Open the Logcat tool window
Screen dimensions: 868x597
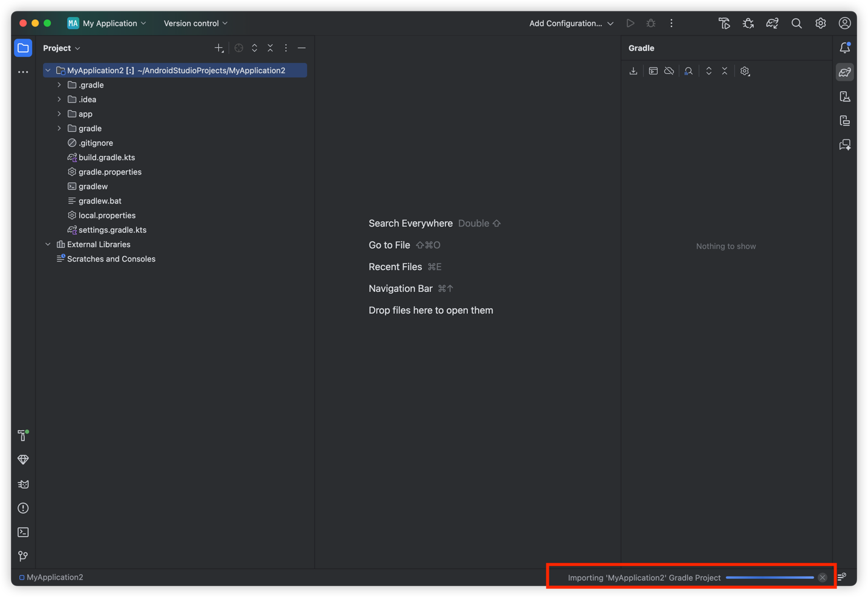23,484
